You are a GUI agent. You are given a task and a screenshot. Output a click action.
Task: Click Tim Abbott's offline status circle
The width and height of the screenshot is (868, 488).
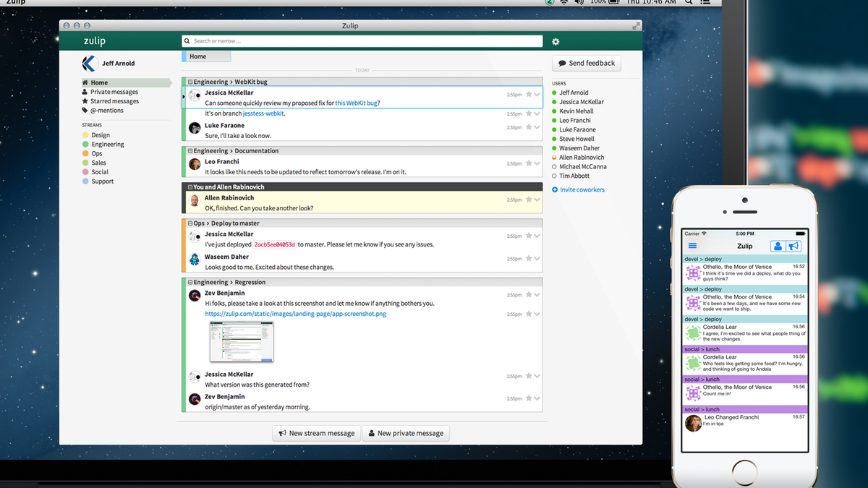coord(554,176)
